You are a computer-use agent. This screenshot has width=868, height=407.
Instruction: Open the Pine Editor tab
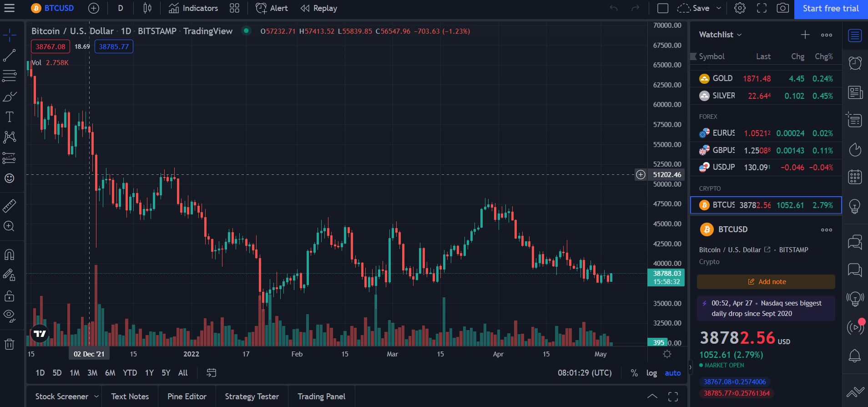tap(187, 397)
